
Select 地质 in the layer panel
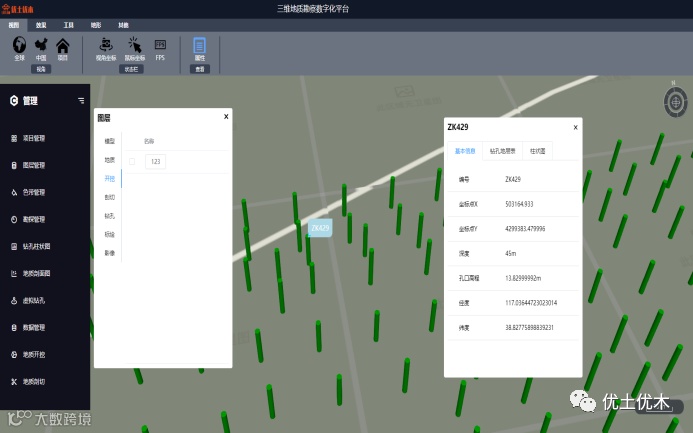pyautogui.click(x=110, y=160)
